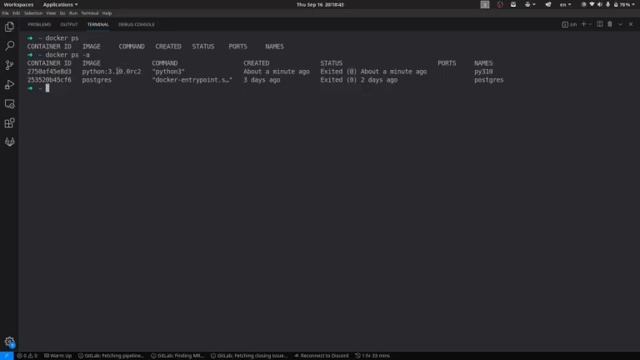
Task: Open the Help menu
Action: coord(107,13)
